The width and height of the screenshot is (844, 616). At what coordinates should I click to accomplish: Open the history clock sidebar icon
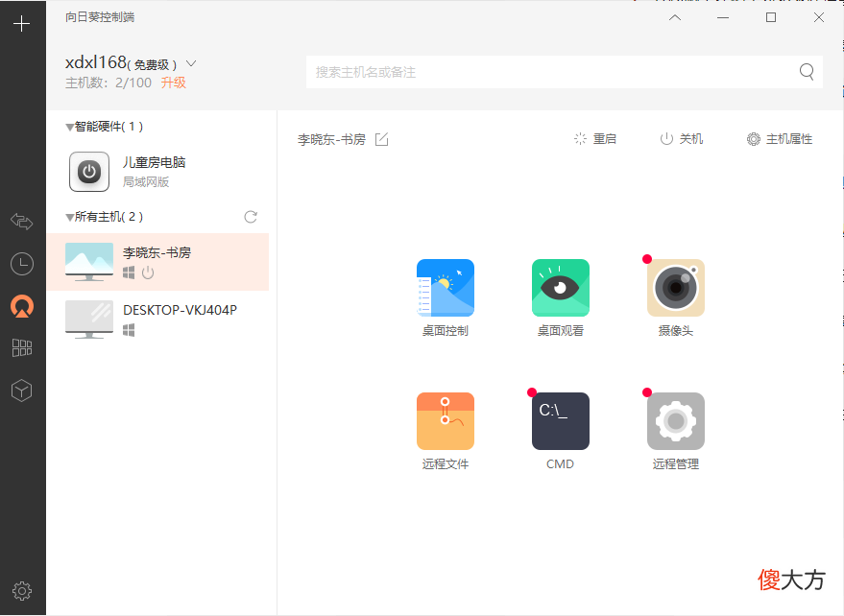click(x=22, y=264)
